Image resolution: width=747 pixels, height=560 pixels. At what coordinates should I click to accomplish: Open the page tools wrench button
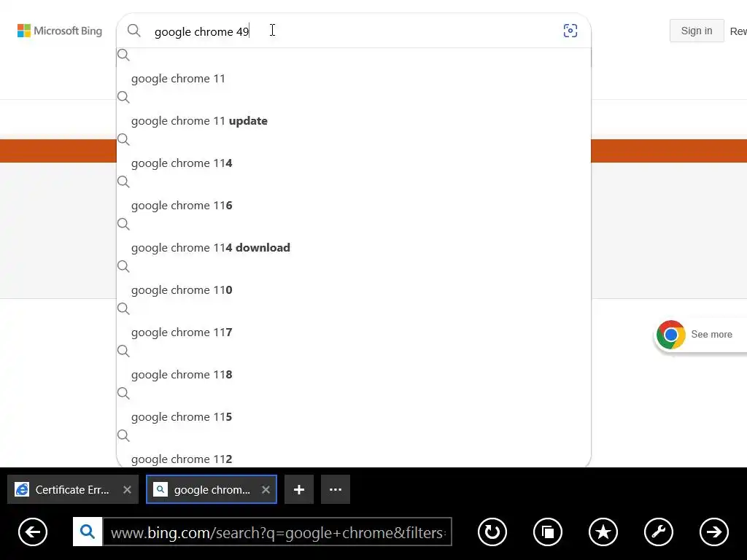pyautogui.click(x=659, y=532)
